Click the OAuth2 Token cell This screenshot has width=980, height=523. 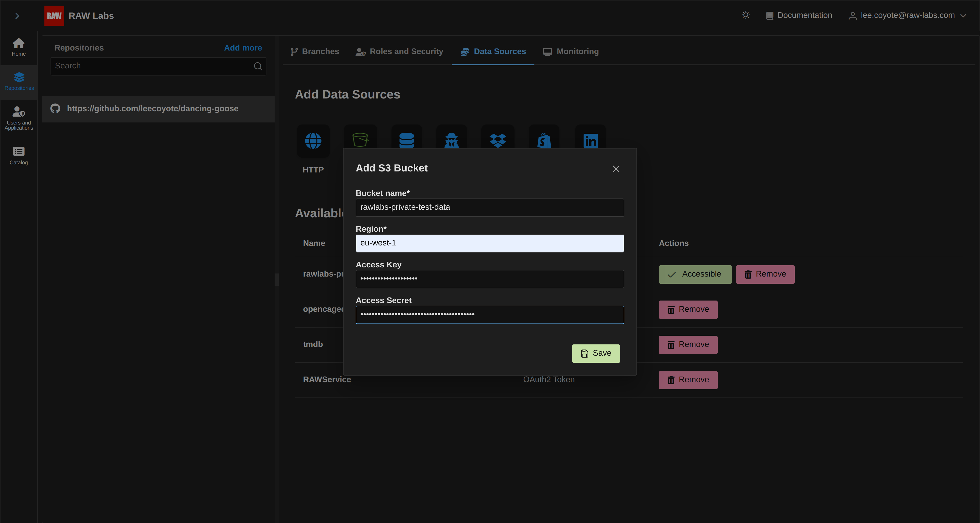549,380
